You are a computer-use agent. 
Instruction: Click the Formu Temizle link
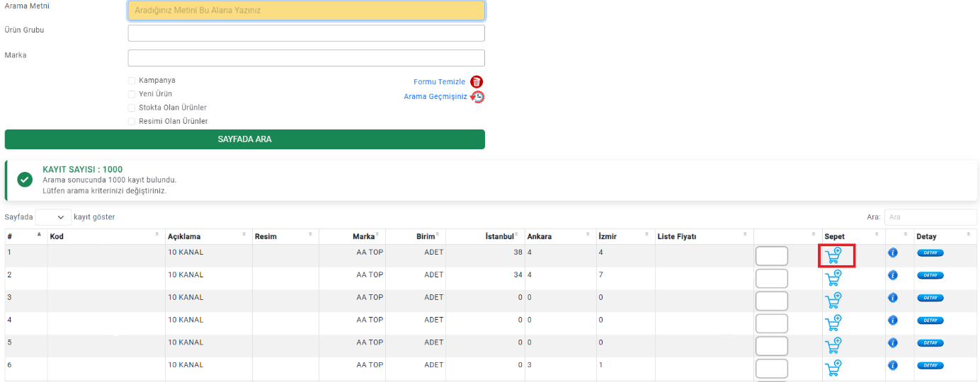pos(439,82)
